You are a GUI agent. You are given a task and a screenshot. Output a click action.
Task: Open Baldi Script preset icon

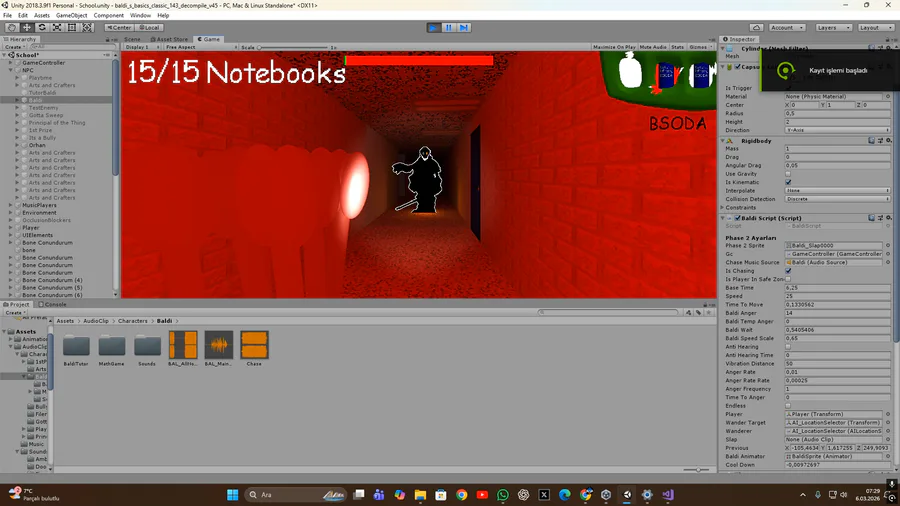880,218
